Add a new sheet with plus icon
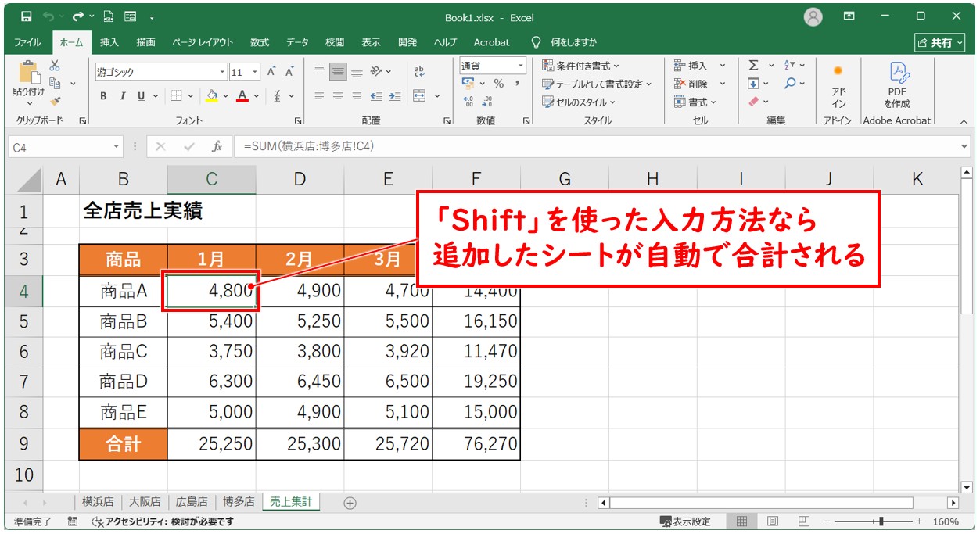 tap(350, 503)
